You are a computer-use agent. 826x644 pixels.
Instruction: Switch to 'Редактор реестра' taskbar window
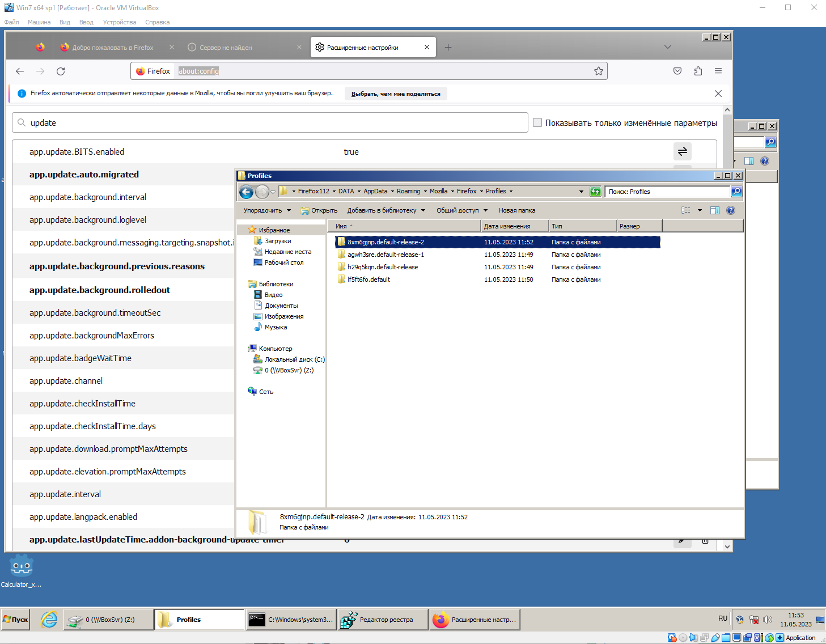383,620
